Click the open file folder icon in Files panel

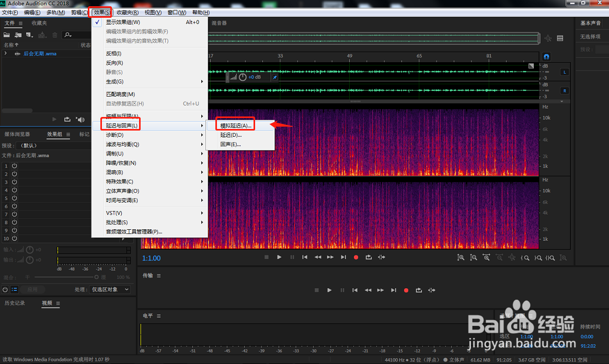pos(7,35)
